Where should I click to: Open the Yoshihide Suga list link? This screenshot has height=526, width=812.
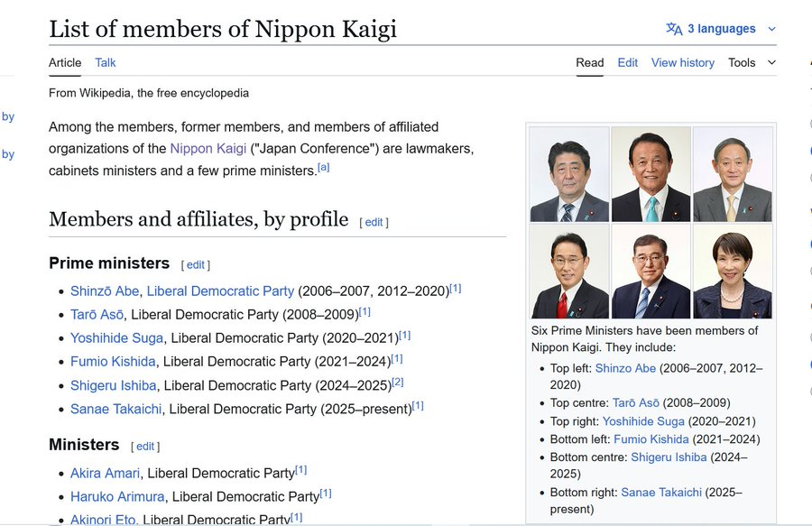(x=116, y=338)
